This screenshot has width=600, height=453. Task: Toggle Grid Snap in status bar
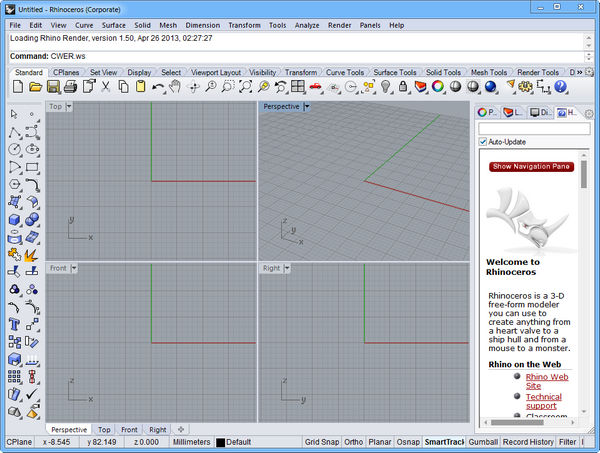point(324,442)
